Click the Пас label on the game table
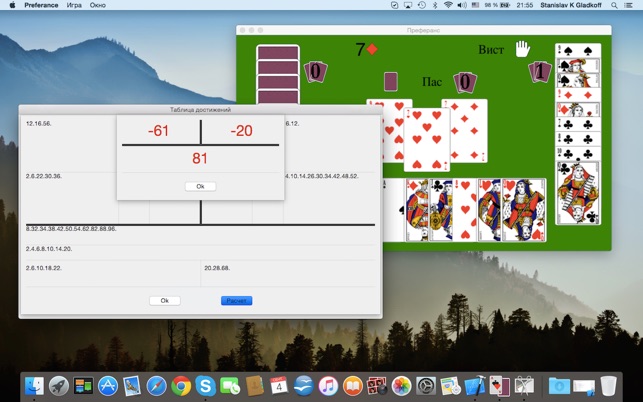 [x=432, y=82]
